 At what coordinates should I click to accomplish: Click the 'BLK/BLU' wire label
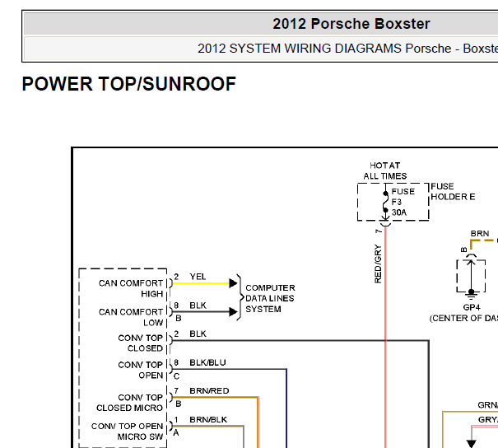[x=207, y=362]
